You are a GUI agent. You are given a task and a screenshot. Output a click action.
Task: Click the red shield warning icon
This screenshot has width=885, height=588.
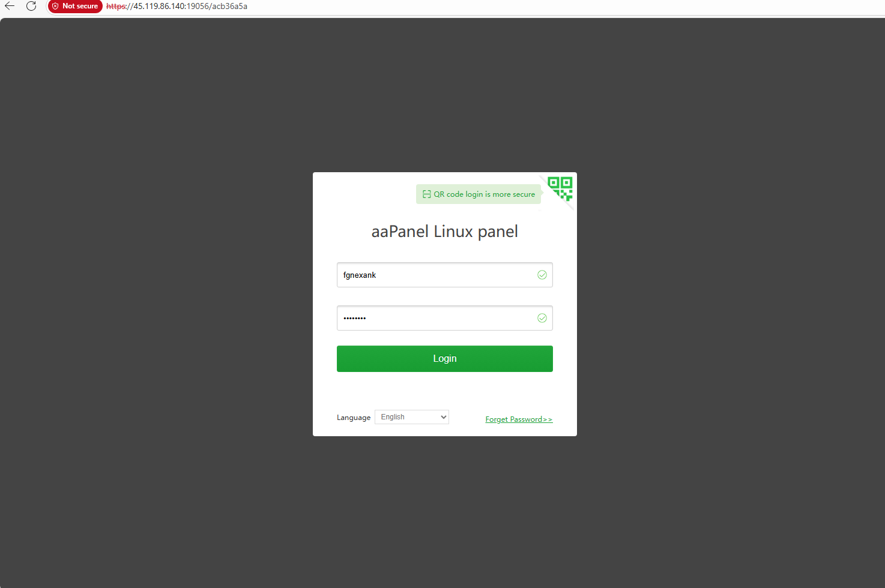click(55, 6)
